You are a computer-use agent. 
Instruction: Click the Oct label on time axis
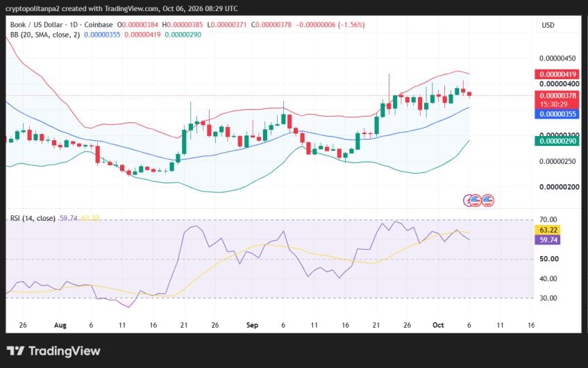pyautogui.click(x=438, y=325)
